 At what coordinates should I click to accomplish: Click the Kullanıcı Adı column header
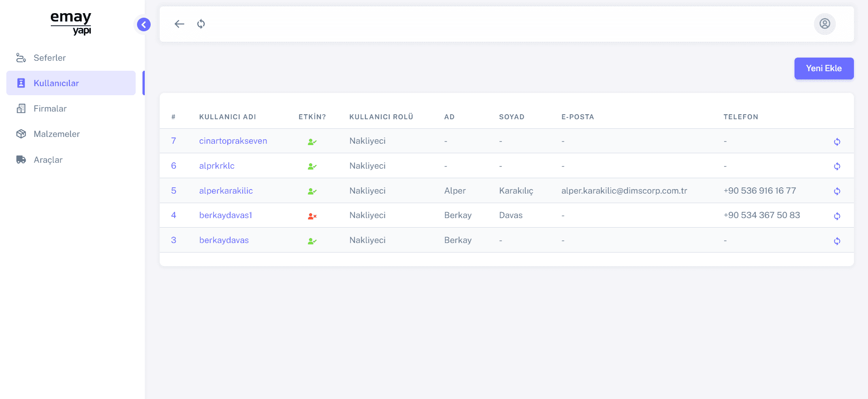(227, 117)
